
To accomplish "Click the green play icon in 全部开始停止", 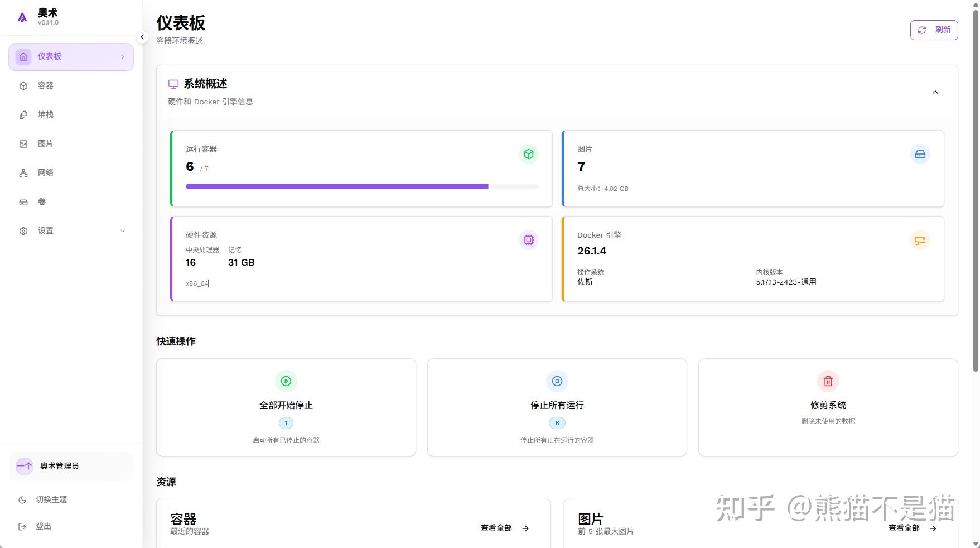I will 286,381.
